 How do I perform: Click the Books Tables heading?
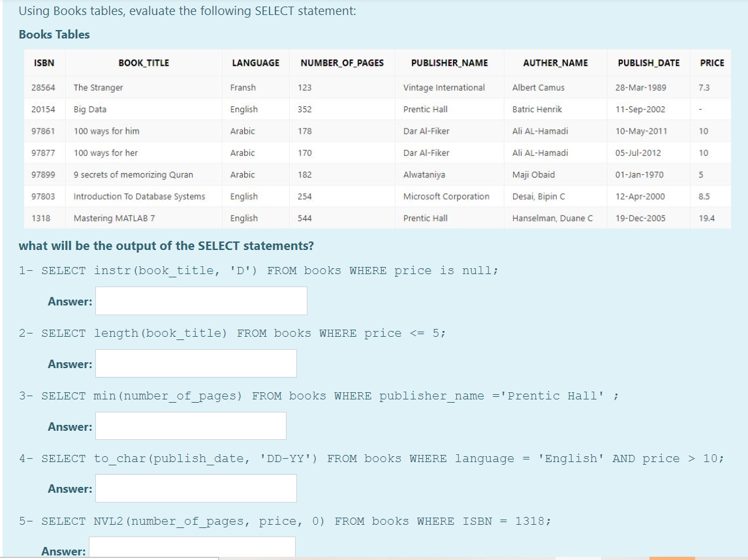coord(55,35)
